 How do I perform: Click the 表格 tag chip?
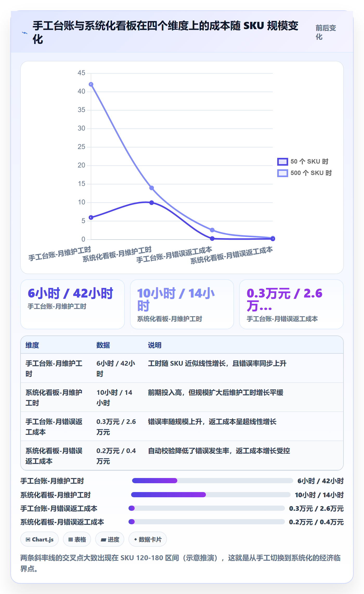77,539
